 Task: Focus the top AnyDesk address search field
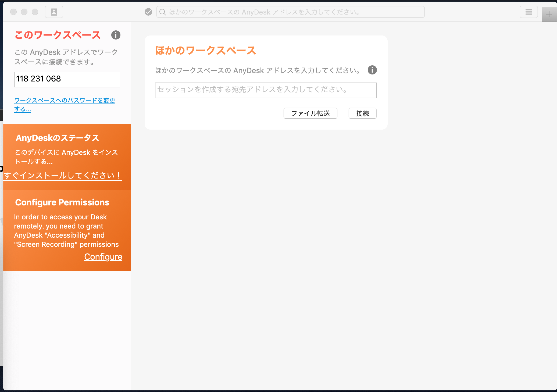[x=291, y=12]
